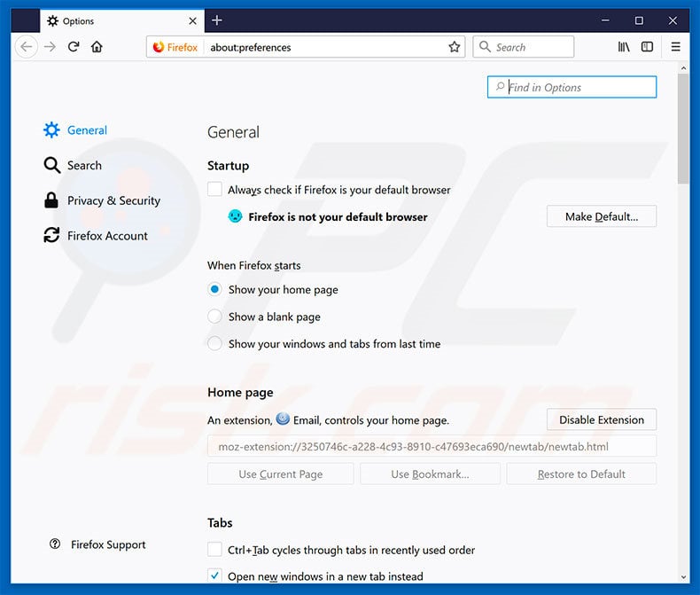Click Use Bookmark button
The height and width of the screenshot is (595, 700).
pyautogui.click(x=430, y=474)
